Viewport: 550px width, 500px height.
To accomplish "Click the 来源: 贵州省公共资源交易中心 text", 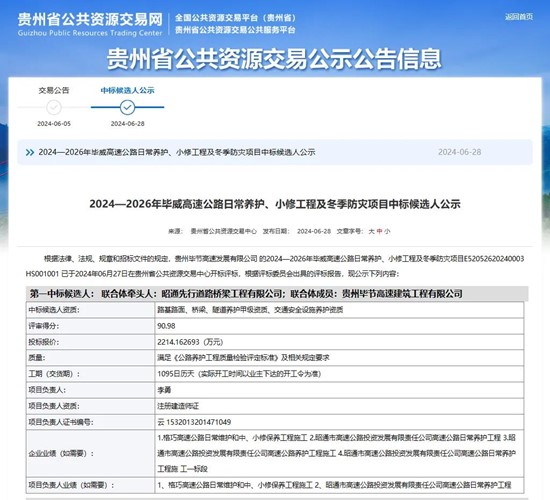I will 213,231.
